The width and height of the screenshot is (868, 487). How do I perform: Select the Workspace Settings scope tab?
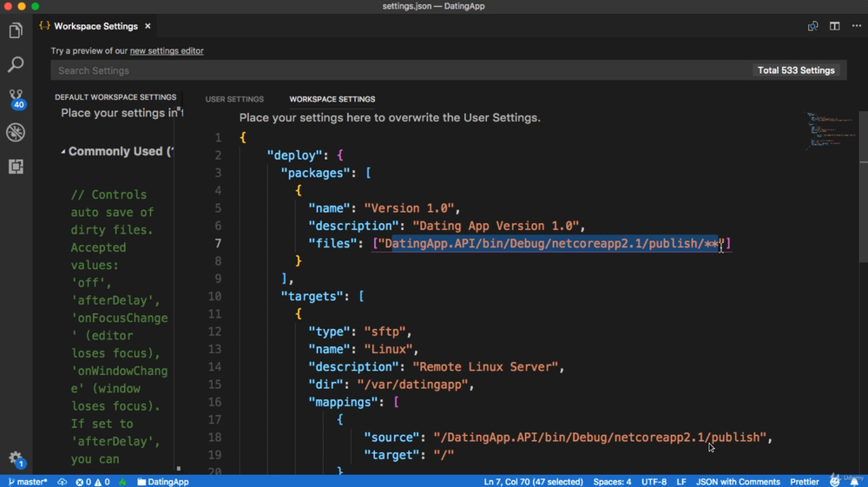tap(332, 99)
